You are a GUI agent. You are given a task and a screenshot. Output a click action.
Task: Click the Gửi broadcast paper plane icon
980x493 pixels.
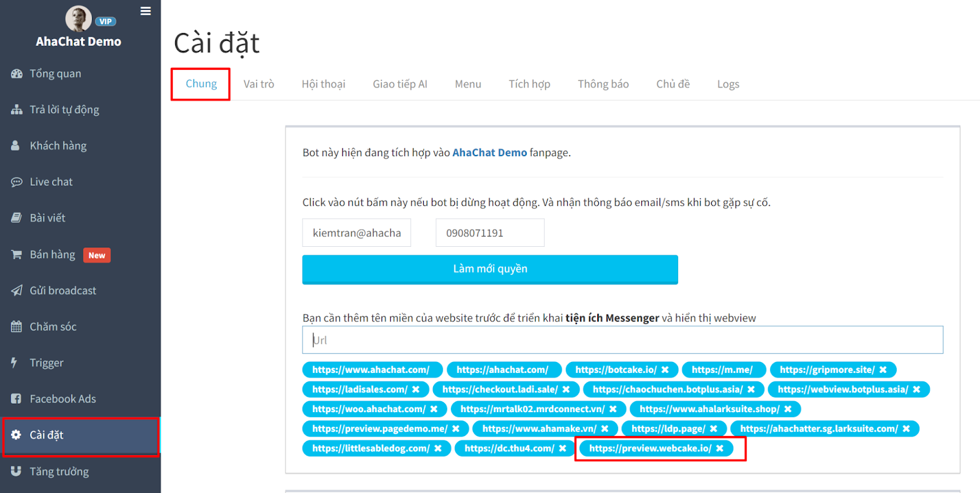tap(17, 290)
